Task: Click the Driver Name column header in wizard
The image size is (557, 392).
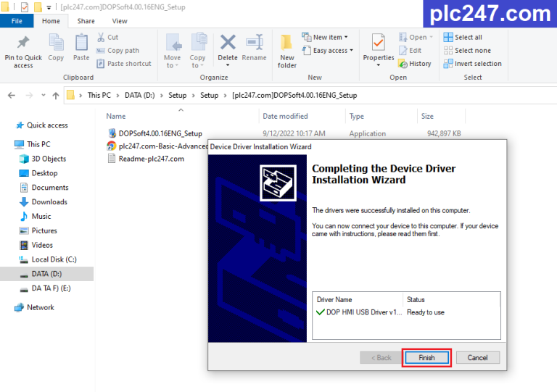Action: coord(334,300)
